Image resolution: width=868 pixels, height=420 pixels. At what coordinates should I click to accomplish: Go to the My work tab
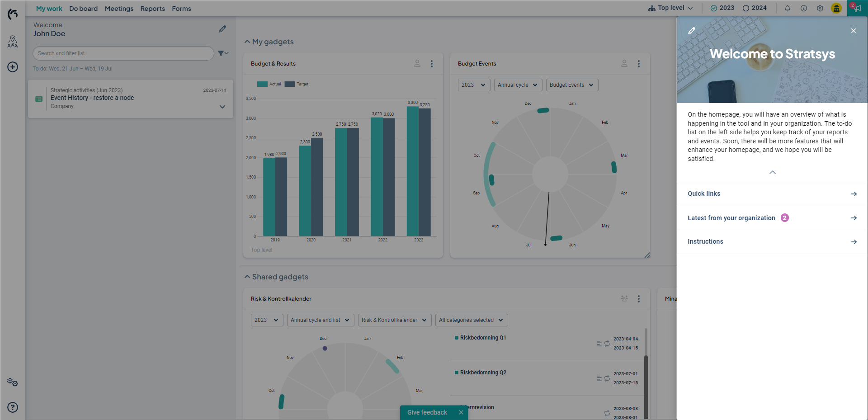[x=49, y=9]
